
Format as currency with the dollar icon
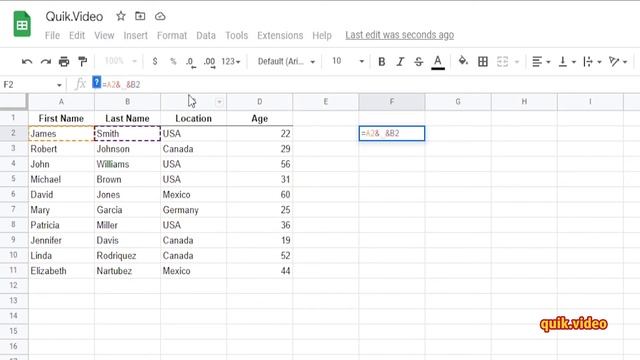[x=155, y=62]
